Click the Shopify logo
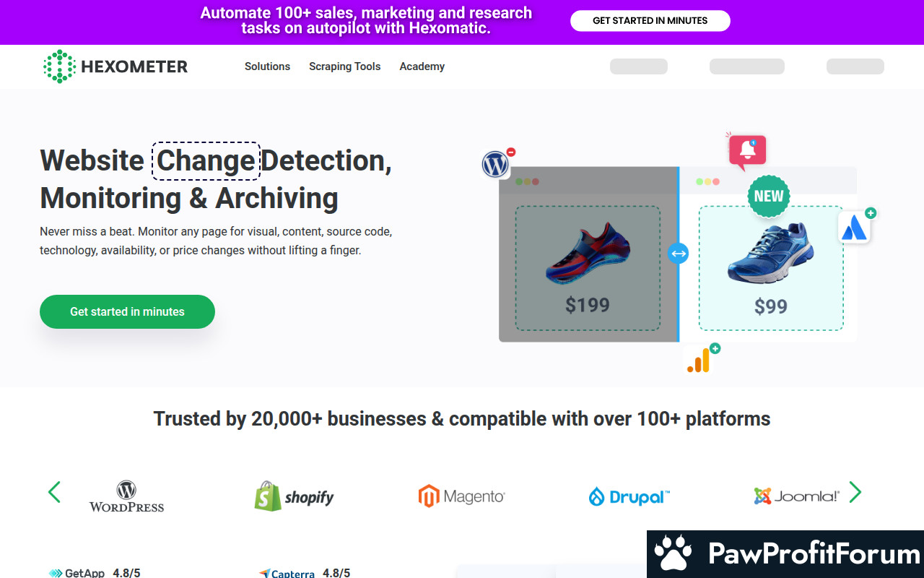924x578 pixels. pyautogui.click(x=295, y=496)
